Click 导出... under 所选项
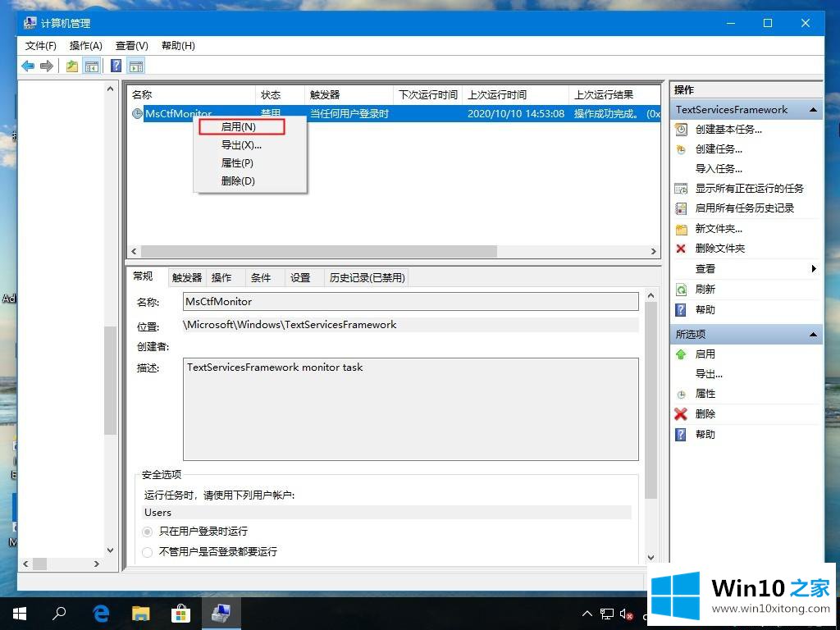 pos(708,374)
